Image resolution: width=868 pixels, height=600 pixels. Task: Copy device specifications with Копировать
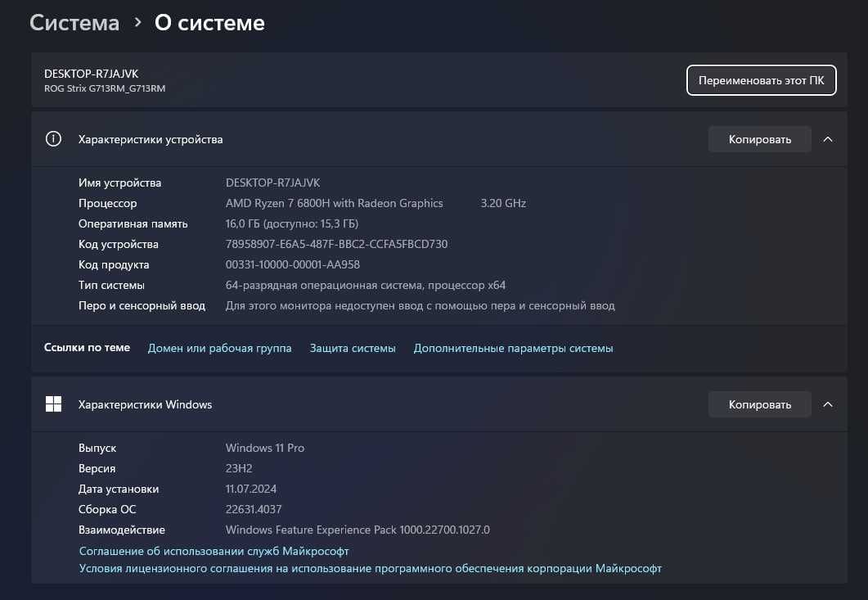pos(759,139)
